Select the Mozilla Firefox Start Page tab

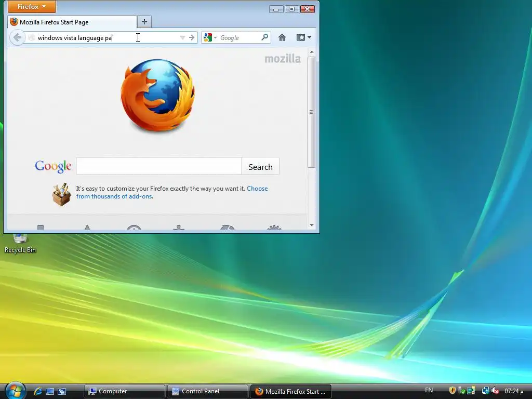72,22
